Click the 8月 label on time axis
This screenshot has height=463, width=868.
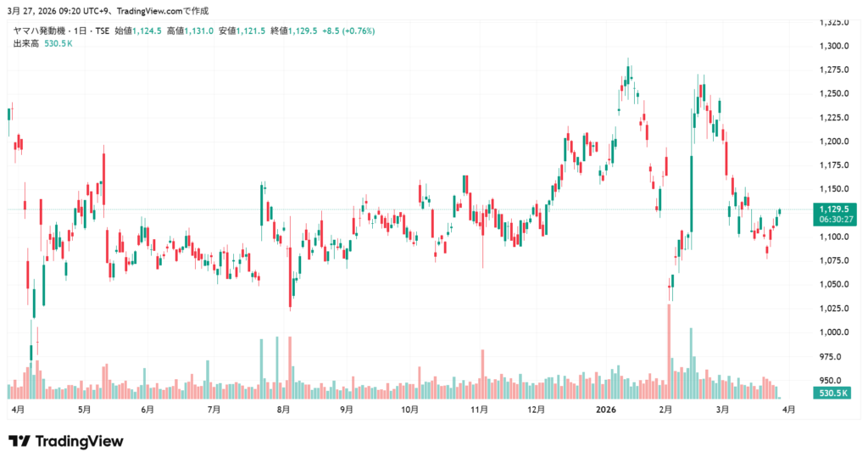pyautogui.click(x=283, y=410)
